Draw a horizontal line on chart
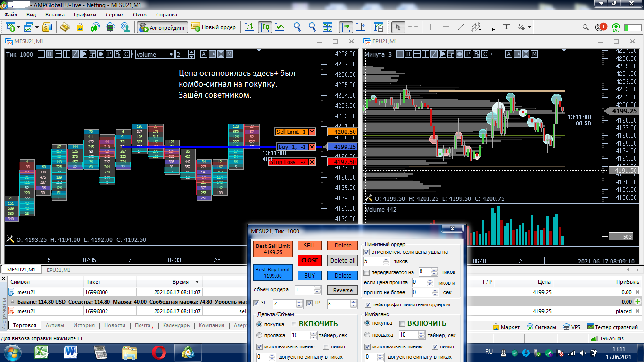The width and height of the screenshot is (644, 362). (446, 27)
